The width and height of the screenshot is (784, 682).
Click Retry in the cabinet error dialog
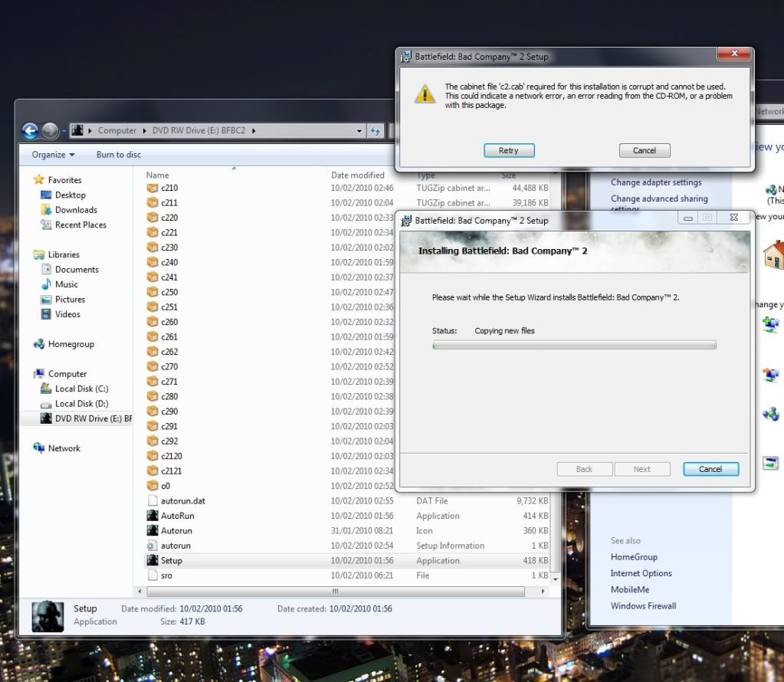coord(509,150)
